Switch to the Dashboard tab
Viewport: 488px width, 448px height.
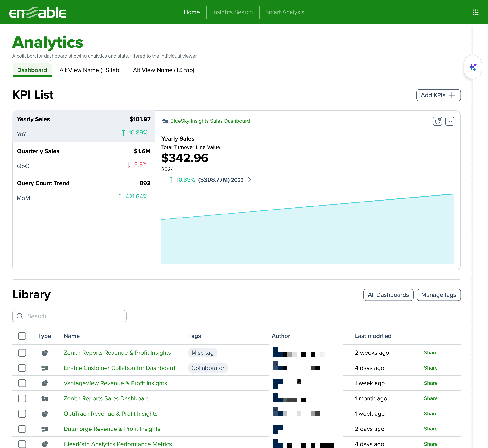coord(32,70)
